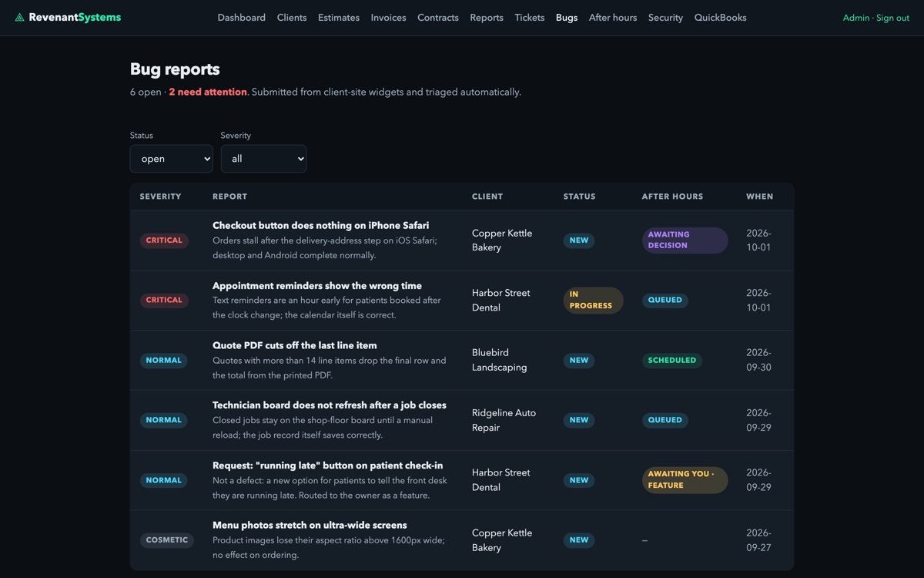The image size is (924, 578).
Task: Click the Ridgeline Auto Repair client cell
Action: coord(504,420)
